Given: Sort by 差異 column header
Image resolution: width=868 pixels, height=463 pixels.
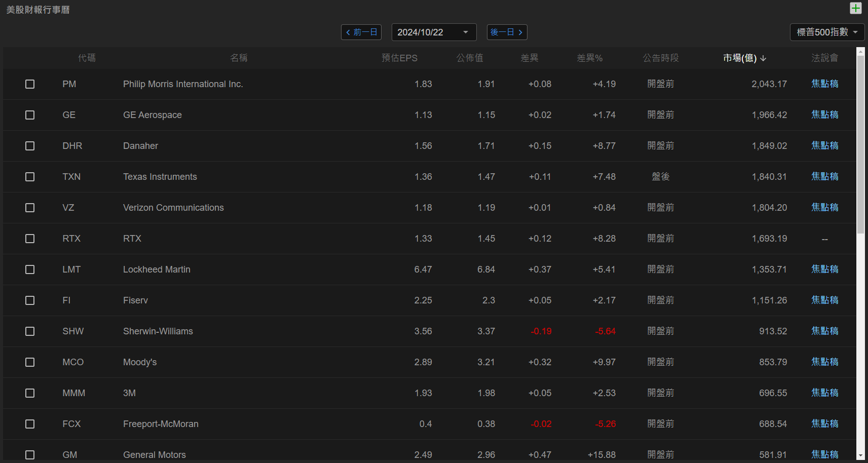Looking at the screenshot, I should [x=530, y=58].
